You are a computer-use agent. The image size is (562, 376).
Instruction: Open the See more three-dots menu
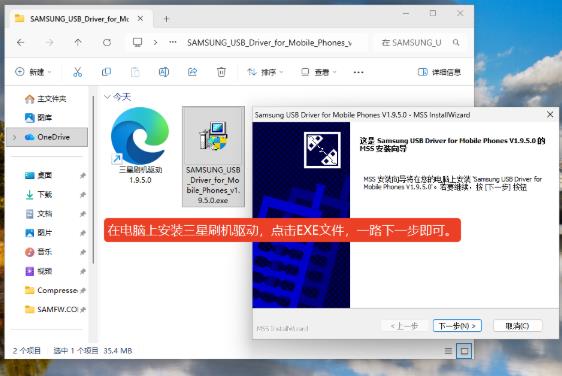(358, 72)
